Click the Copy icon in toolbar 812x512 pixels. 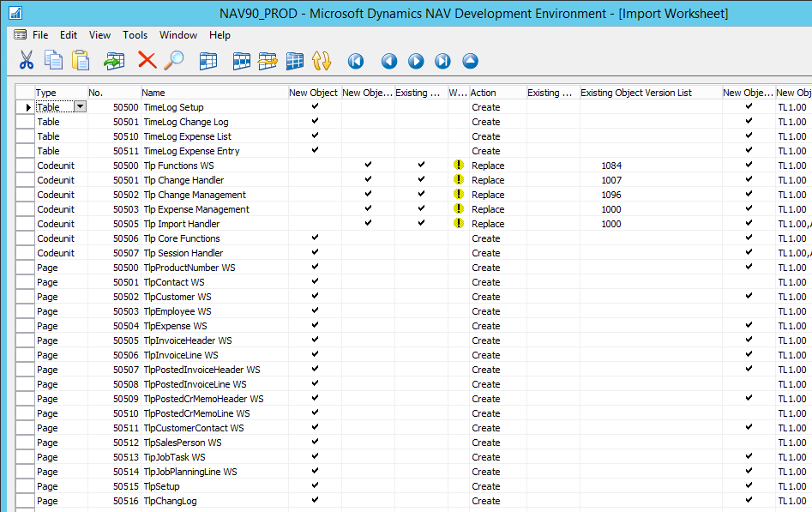pyautogui.click(x=53, y=61)
